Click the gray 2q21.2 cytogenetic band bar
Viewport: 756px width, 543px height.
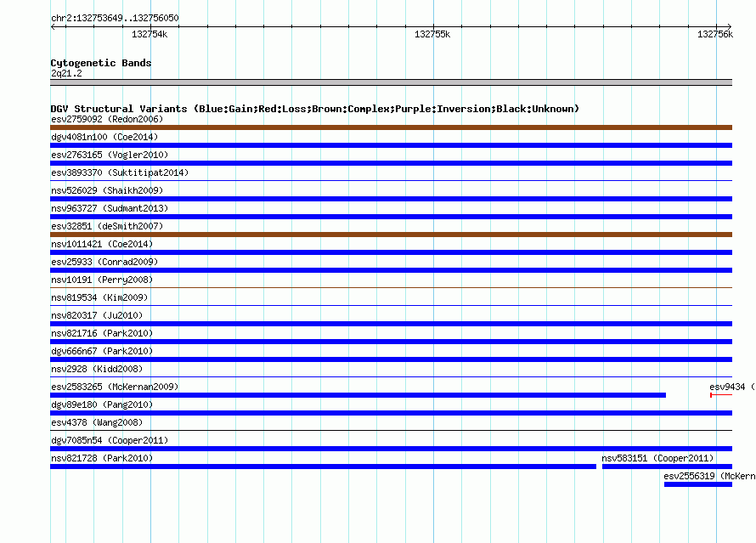pos(391,82)
